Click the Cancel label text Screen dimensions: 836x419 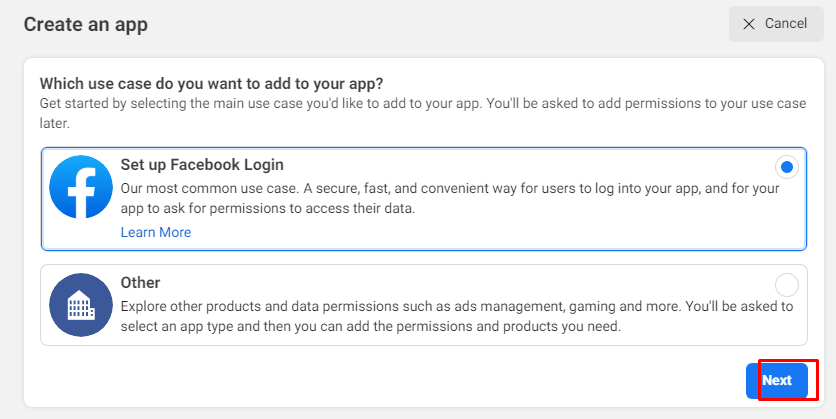(x=786, y=23)
